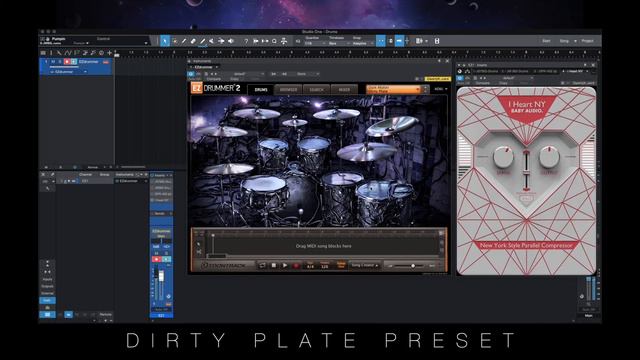The image size is (640, 360).
Task: Click the OUTPUT knob on I Heart NY
Action: [x=549, y=157]
